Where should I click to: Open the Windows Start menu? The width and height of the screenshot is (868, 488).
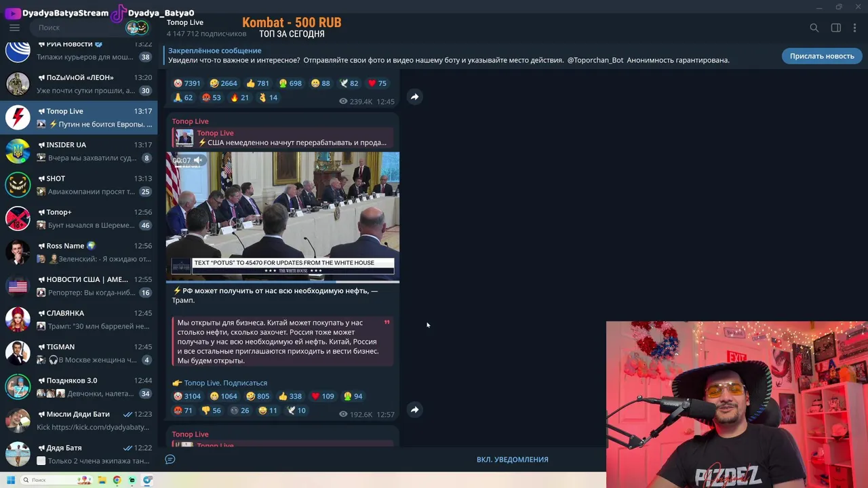10,480
